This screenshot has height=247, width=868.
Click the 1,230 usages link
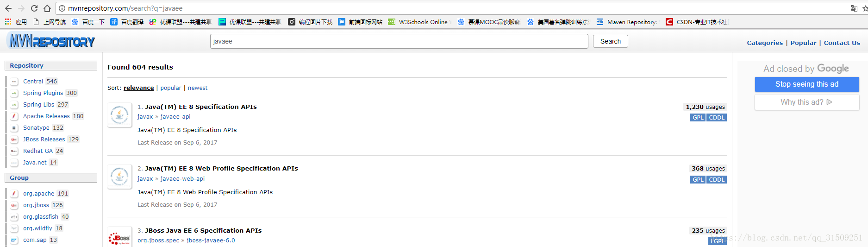point(705,107)
